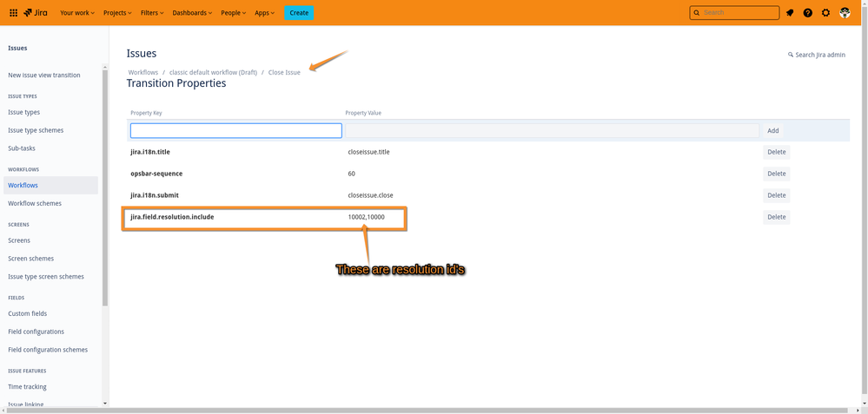Image resolution: width=868 pixels, height=414 pixels.
Task: Open Field configurations in sidebar
Action: pos(36,332)
